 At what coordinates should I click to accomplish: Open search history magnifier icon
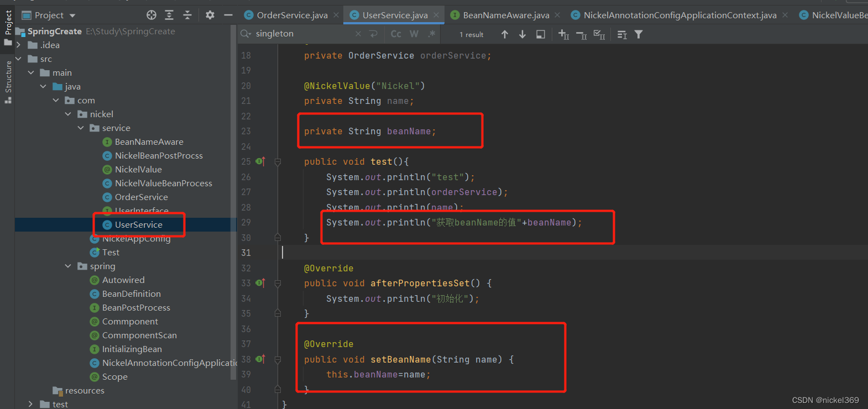point(246,34)
